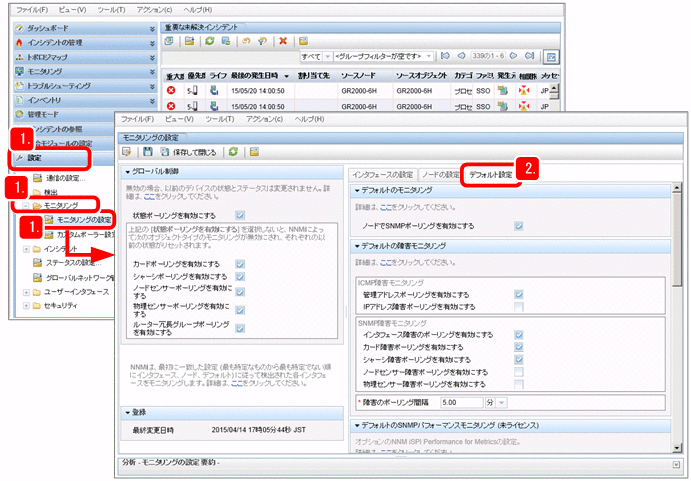Click the first-page navigation arrow in incident view
Viewport: 691px width, 481px height.
click(x=445, y=56)
